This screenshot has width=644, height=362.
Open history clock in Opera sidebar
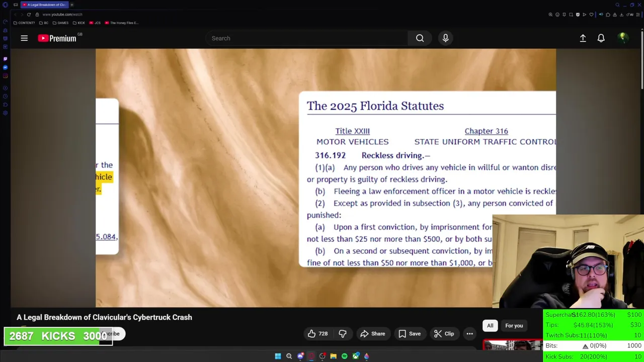5,97
